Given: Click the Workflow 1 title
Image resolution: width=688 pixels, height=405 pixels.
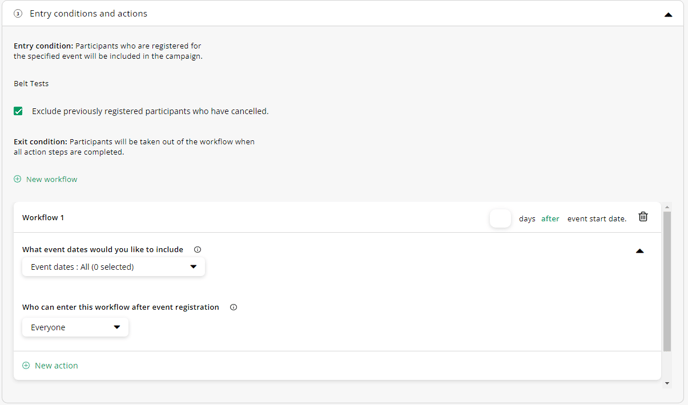Looking at the screenshot, I should (x=43, y=218).
